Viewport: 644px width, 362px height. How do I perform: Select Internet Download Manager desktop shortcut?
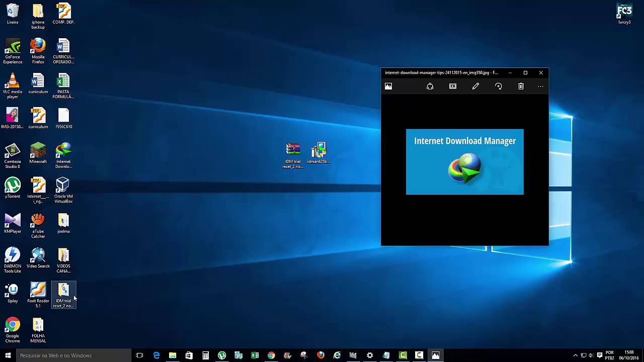click(x=63, y=156)
